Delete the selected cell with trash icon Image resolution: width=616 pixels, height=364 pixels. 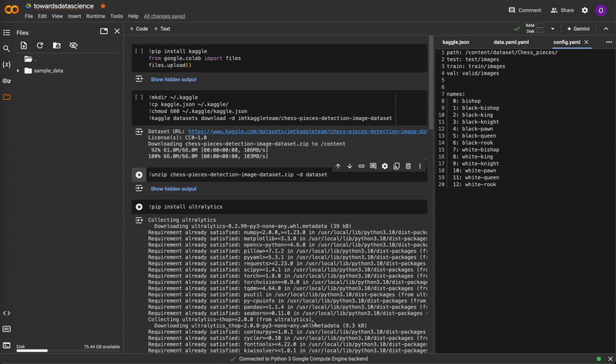click(x=408, y=166)
